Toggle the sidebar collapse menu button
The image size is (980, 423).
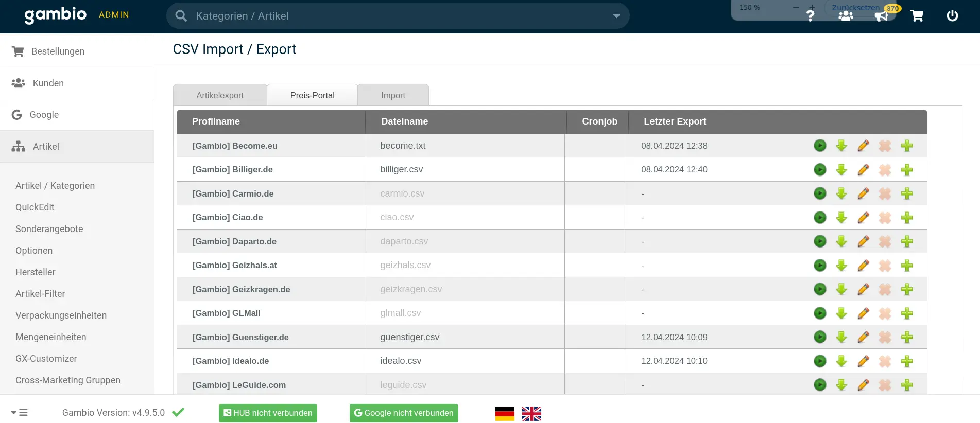coord(19,413)
